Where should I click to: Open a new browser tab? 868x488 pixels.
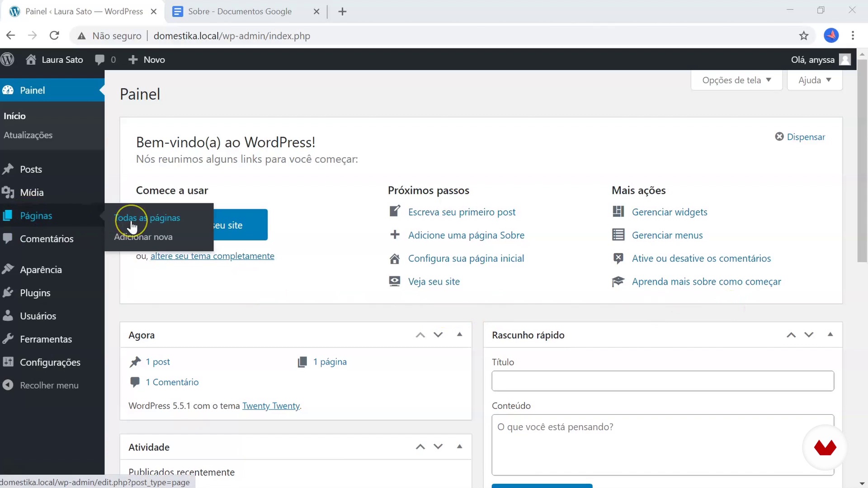342,12
